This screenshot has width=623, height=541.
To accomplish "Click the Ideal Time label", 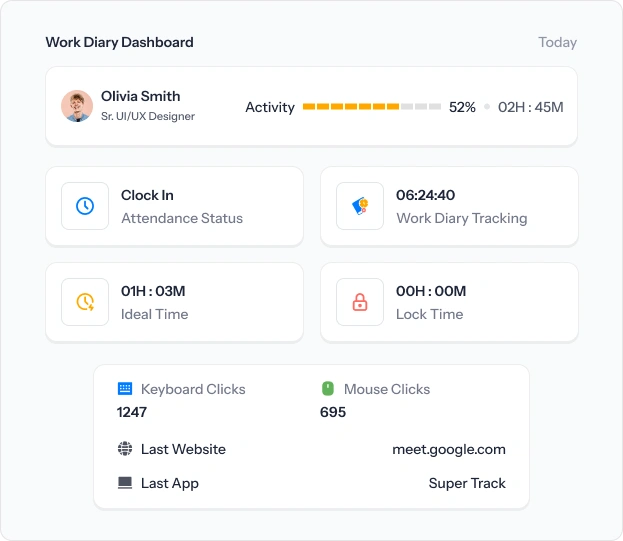I will point(155,314).
